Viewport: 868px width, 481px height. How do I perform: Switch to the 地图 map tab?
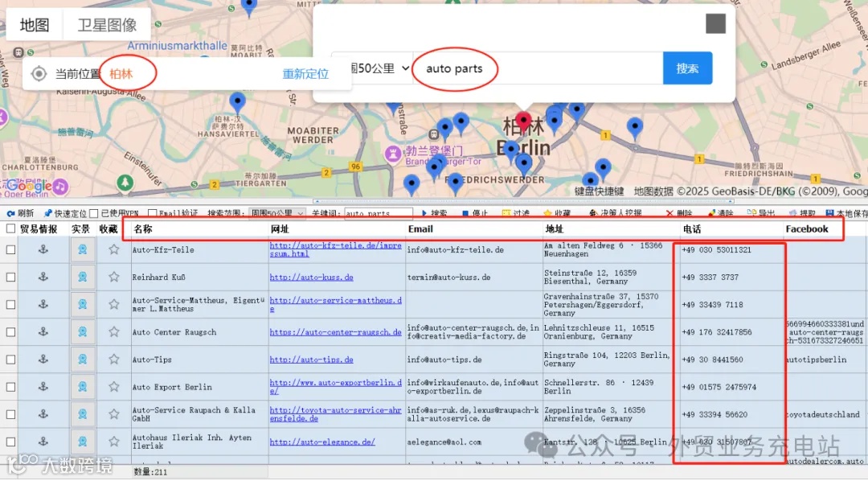(x=35, y=25)
